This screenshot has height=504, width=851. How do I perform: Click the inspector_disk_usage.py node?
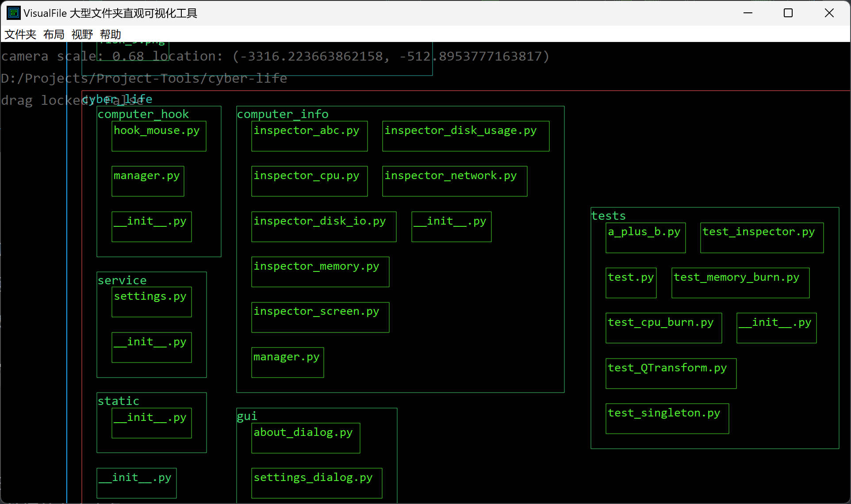[465, 136]
